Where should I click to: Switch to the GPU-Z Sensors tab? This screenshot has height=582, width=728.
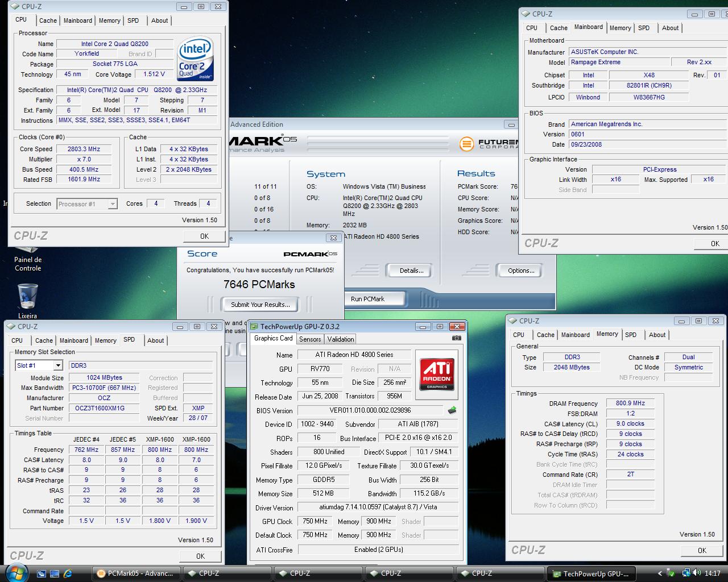coord(310,339)
